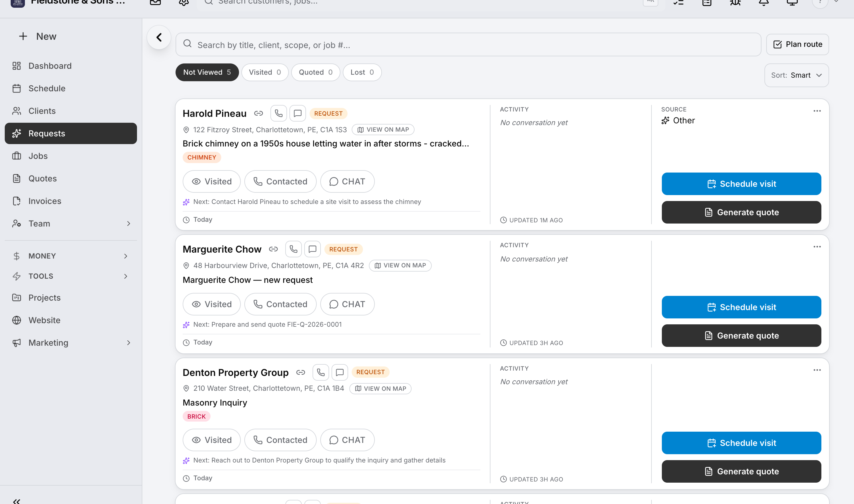Schedule visit for Harold Pineau

(x=741, y=184)
